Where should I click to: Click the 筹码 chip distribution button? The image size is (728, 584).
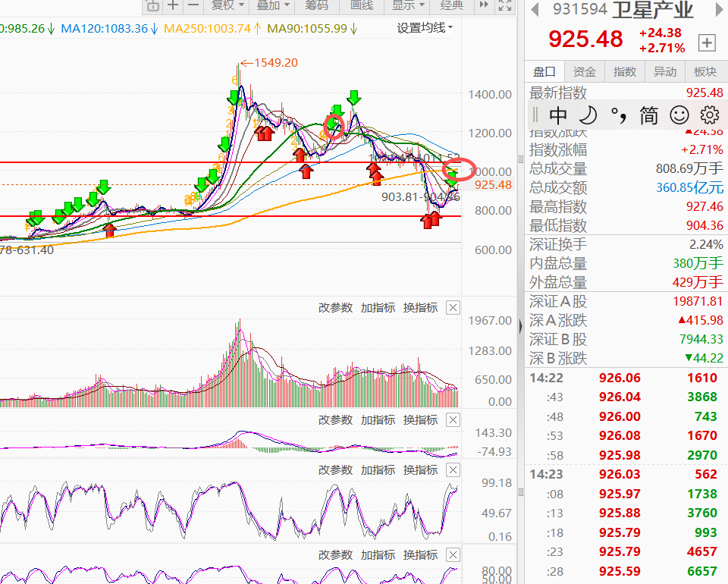click(x=317, y=5)
